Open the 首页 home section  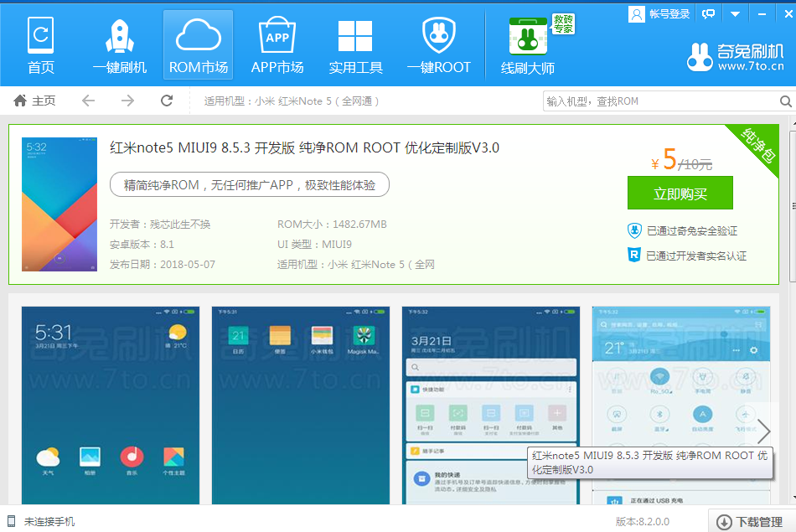pos(40,46)
